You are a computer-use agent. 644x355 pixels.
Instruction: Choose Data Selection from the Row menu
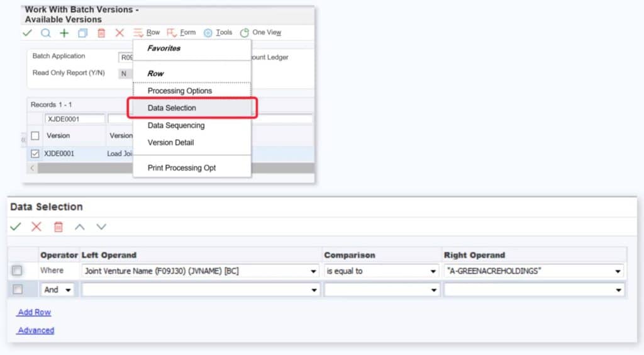click(172, 108)
